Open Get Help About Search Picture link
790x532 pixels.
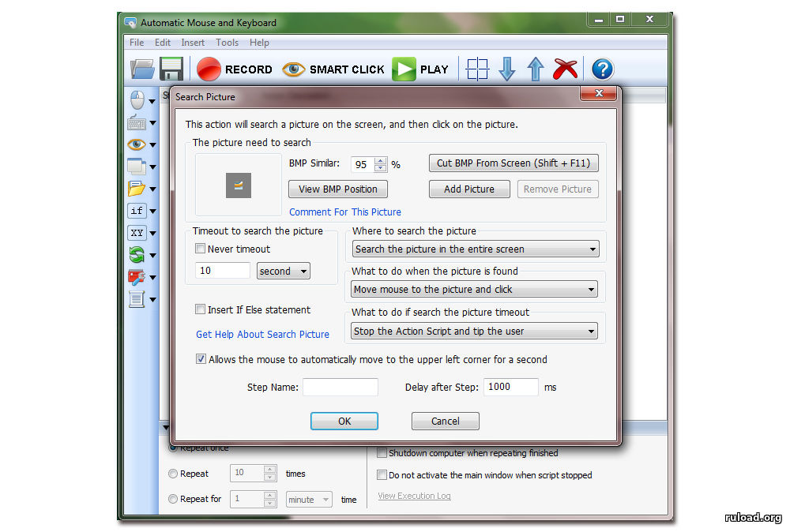(262, 334)
